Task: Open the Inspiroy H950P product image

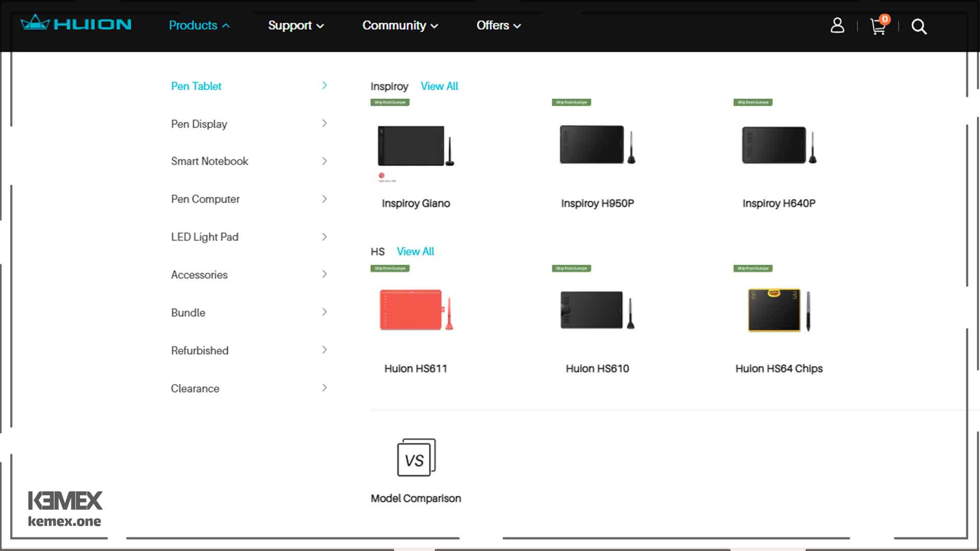Action: pyautogui.click(x=597, y=145)
